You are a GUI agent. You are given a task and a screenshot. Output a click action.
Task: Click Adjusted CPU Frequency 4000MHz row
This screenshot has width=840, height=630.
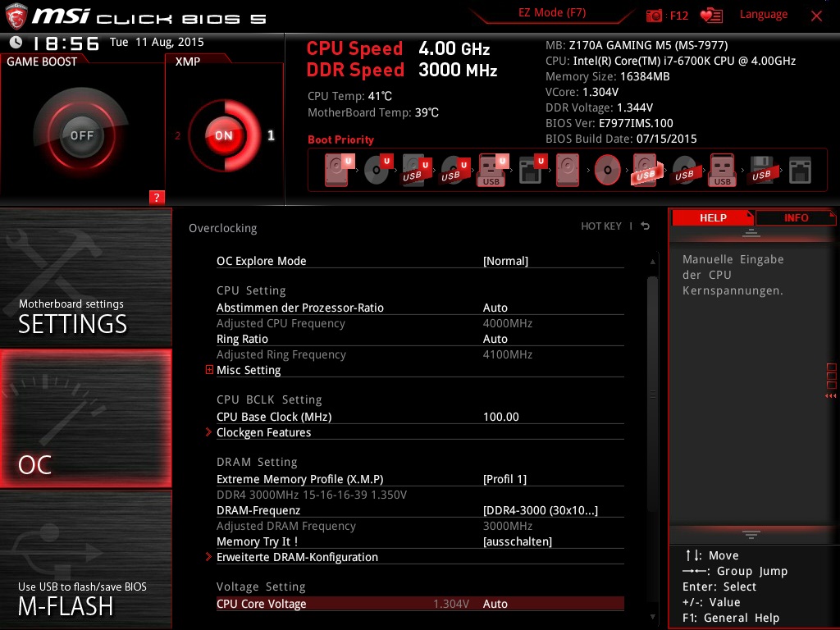(420, 323)
